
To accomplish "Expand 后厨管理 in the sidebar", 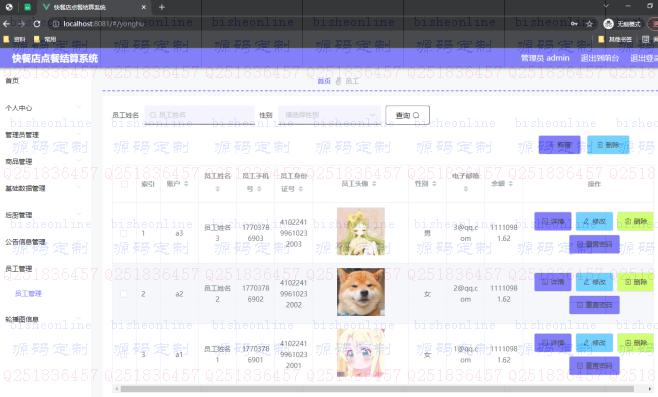I will tap(45, 215).
